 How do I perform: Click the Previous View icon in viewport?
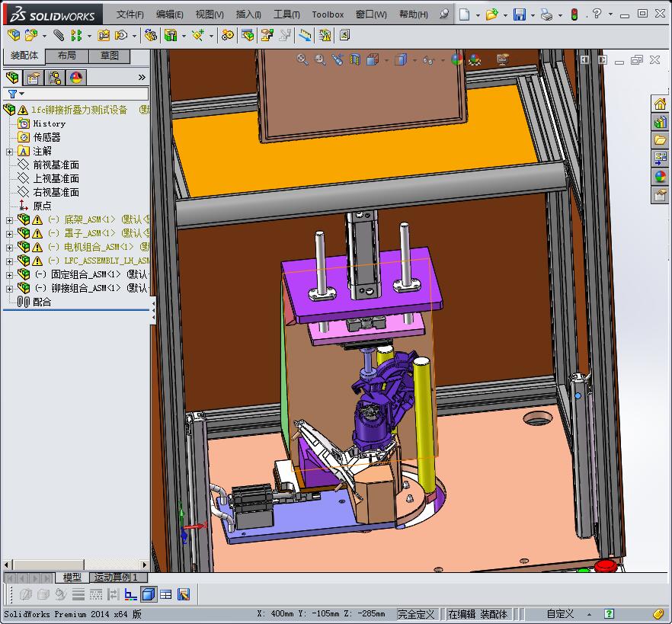click(338, 59)
